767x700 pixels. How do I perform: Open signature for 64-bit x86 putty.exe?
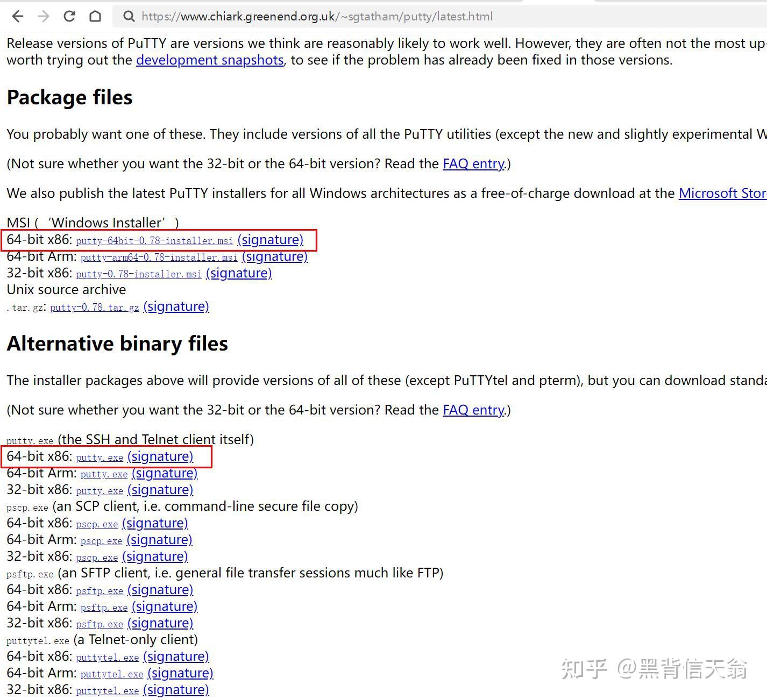tap(160, 456)
